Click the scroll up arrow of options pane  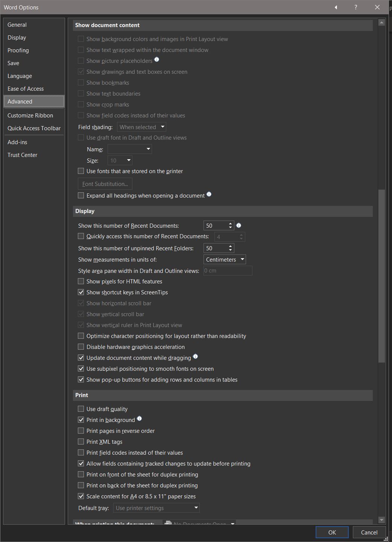tap(381, 23)
